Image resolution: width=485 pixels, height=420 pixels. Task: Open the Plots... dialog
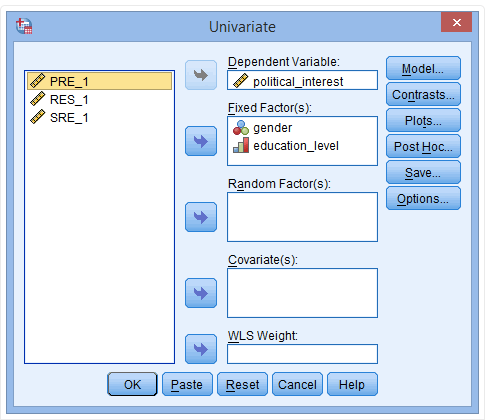423,120
